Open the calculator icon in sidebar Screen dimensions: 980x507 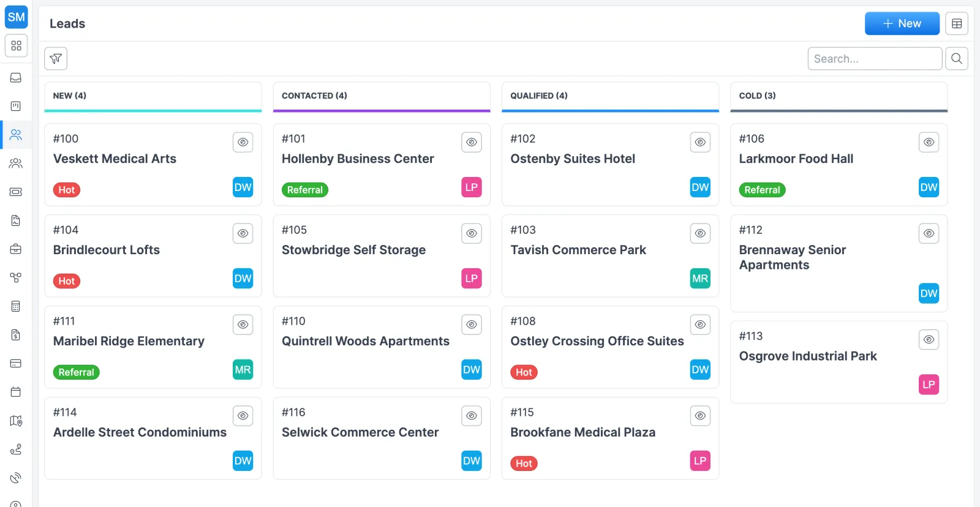[x=16, y=306]
